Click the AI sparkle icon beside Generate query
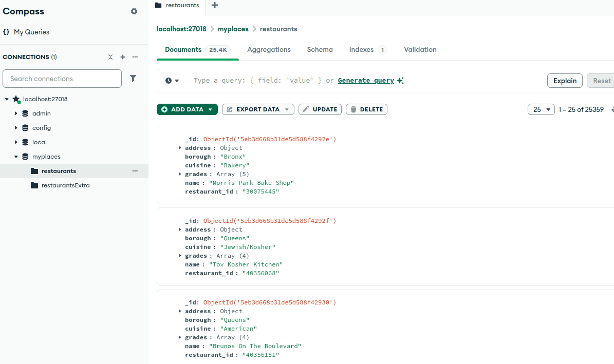 pyautogui.click(x=400, y=80)
